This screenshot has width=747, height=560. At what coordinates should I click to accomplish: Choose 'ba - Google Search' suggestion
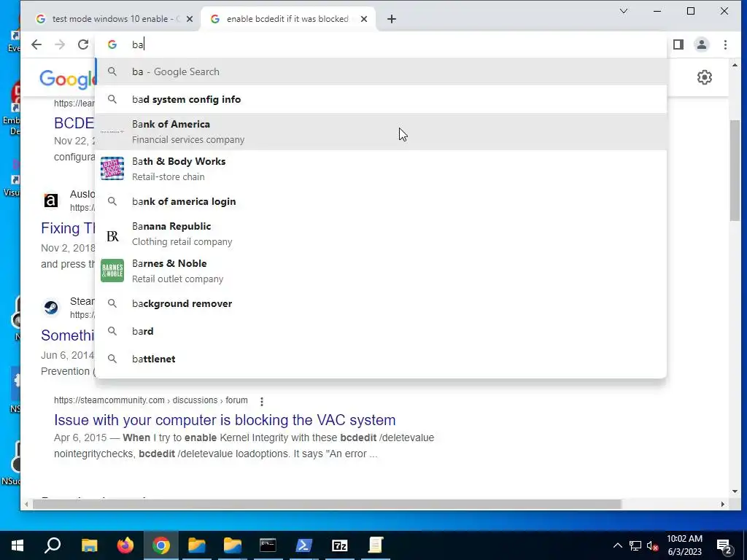(x=381, y=72)
